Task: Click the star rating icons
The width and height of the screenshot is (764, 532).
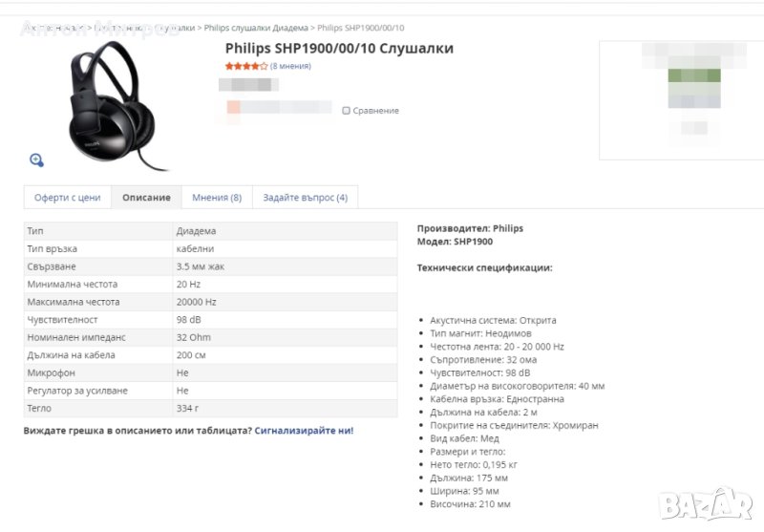Action: point(245,66)
